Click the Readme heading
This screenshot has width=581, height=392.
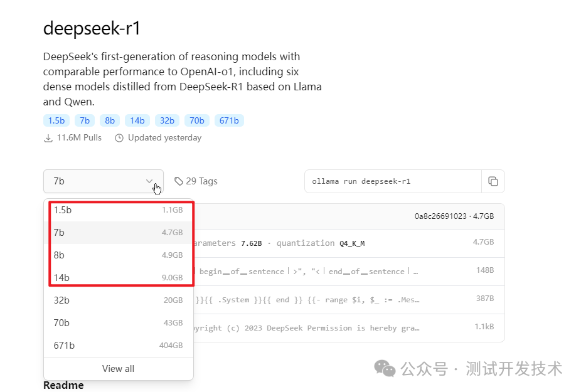63,386
